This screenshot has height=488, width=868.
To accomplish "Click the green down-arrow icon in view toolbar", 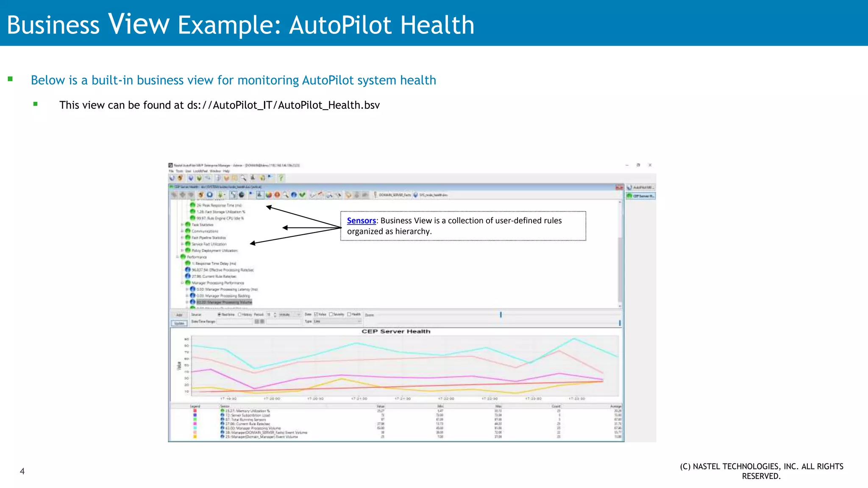I will point(220,195).
